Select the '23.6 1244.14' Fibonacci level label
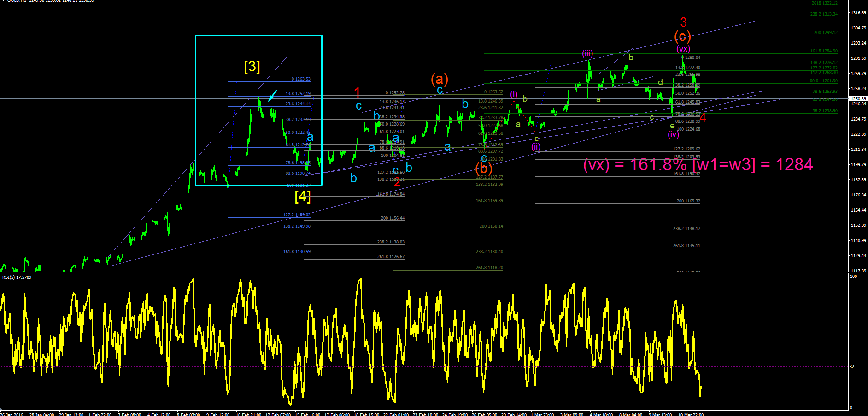The image size is (868, 416). tap(298, 104)
